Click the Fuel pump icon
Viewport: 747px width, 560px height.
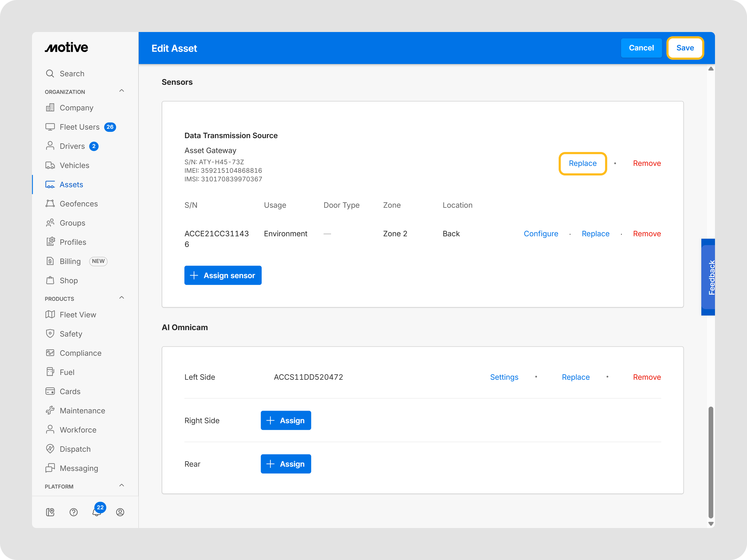[50, 372]
